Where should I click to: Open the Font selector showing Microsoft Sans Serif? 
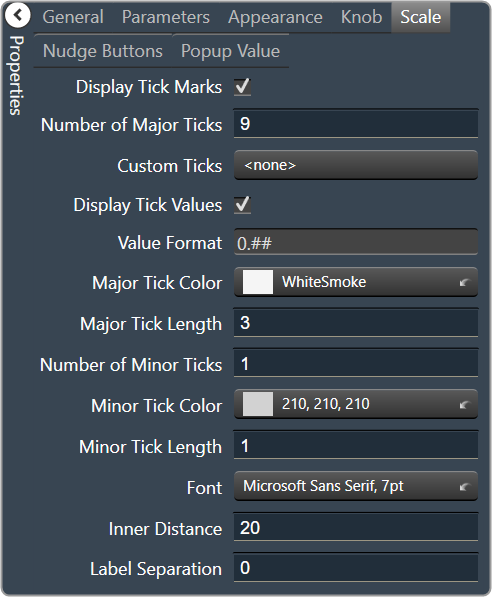tap(356, 486)
